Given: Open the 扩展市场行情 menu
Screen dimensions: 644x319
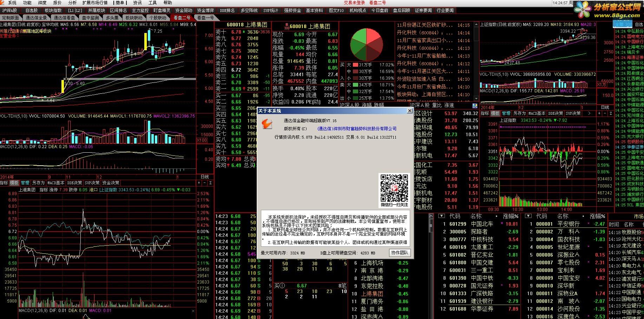Looking at the screenshot, I should 95,3.
